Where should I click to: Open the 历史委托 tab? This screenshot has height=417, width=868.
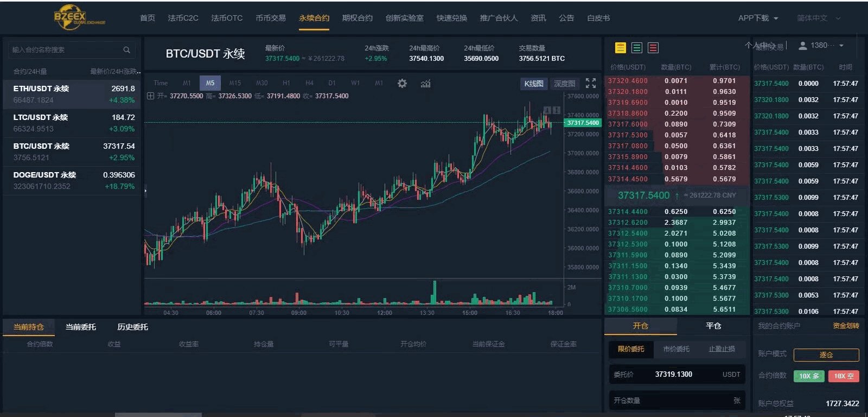[132, 327]
